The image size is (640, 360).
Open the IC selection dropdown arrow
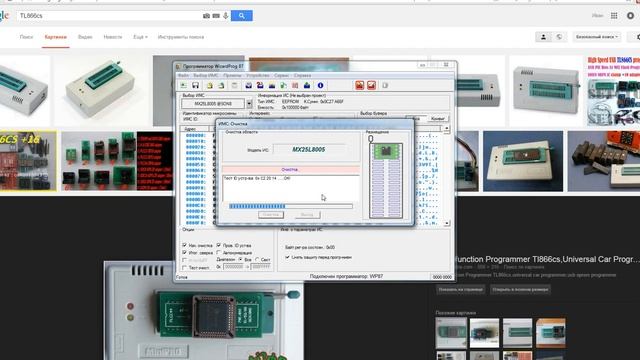click(x=249, y=104)
